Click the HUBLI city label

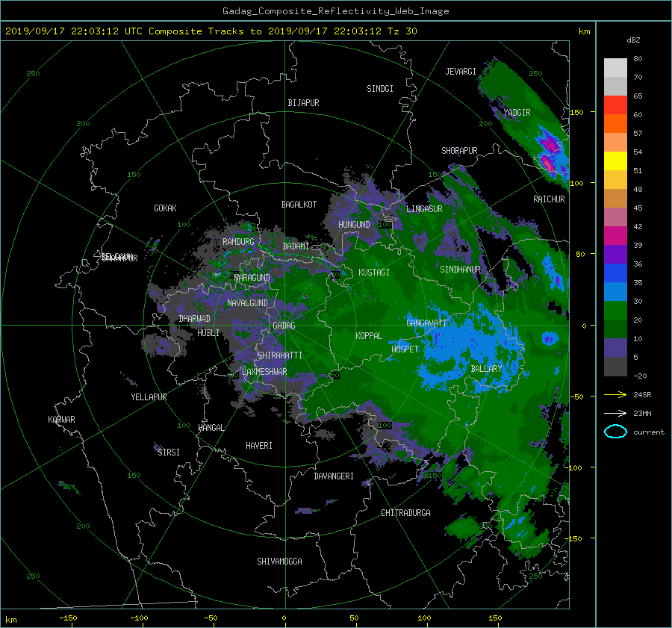(208, 333)
